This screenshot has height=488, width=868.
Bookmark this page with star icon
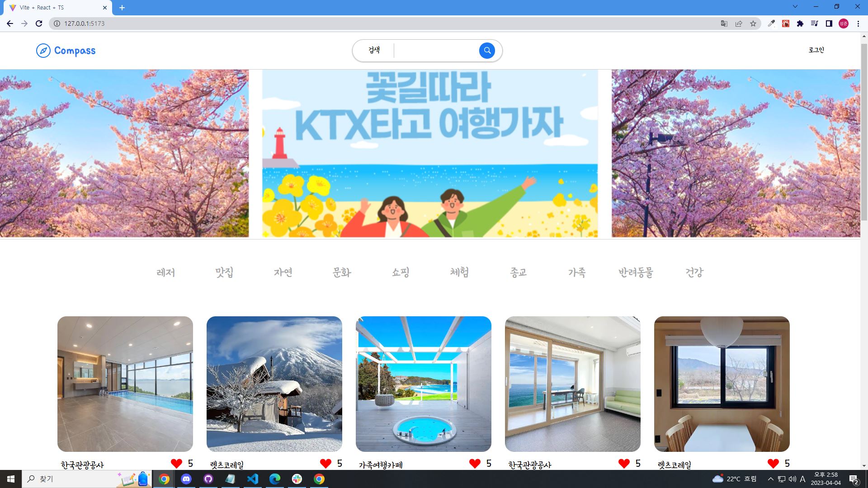pos(753,23)
